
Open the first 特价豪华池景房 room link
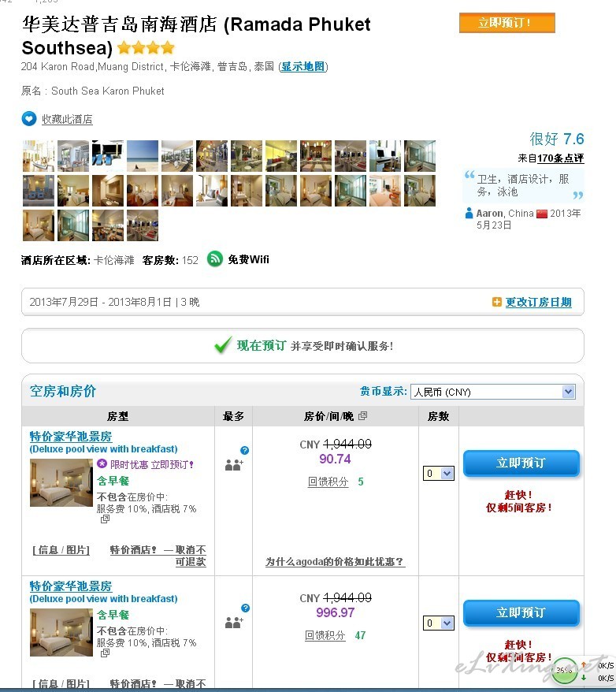[71, 436]
